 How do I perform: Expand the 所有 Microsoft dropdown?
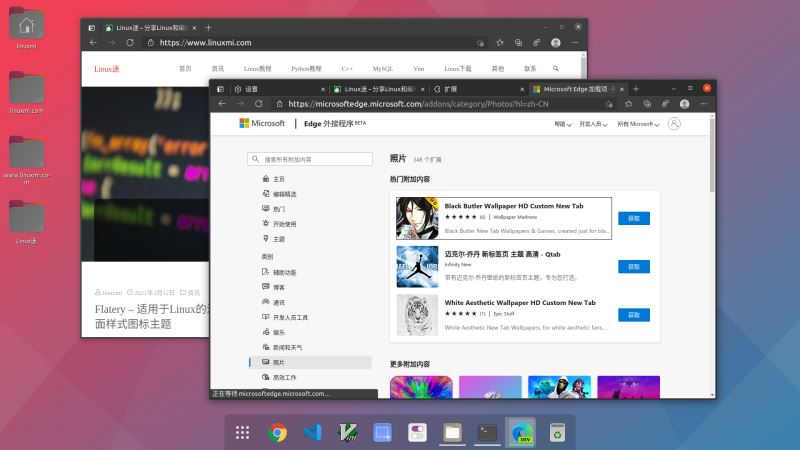(638, 124)
